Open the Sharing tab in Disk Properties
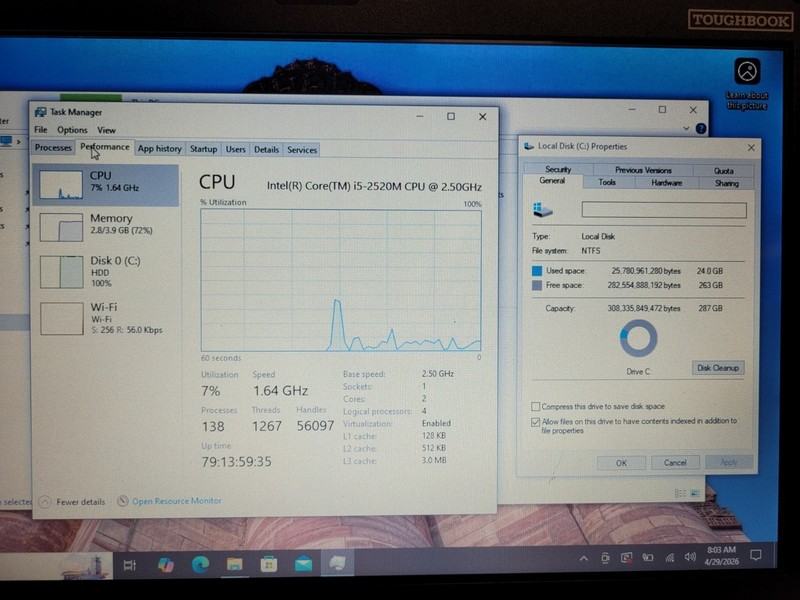 [x=727, y=183]
